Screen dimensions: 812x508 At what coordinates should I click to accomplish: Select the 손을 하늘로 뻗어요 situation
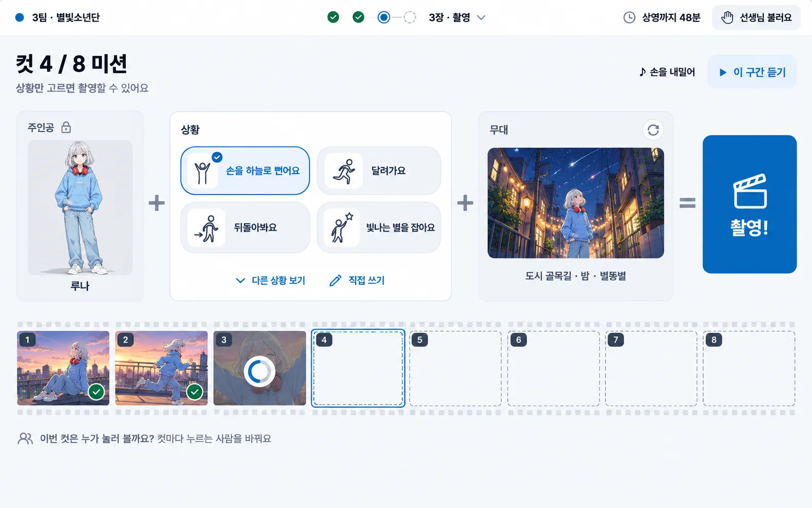point(245,171)
